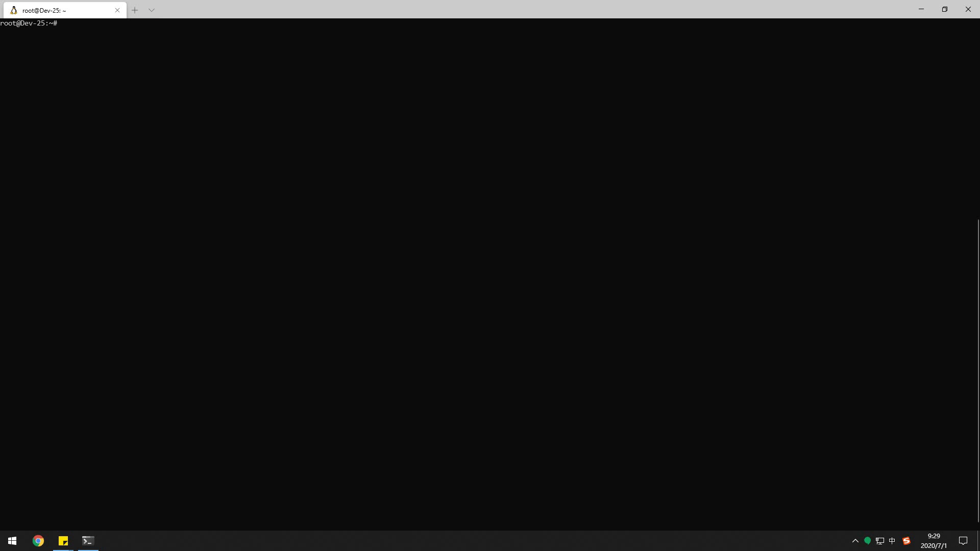The width and height of the screenshot is (980, 551).
Task: Click the terminal vertical scrollbar
Action: pos(978,371)
